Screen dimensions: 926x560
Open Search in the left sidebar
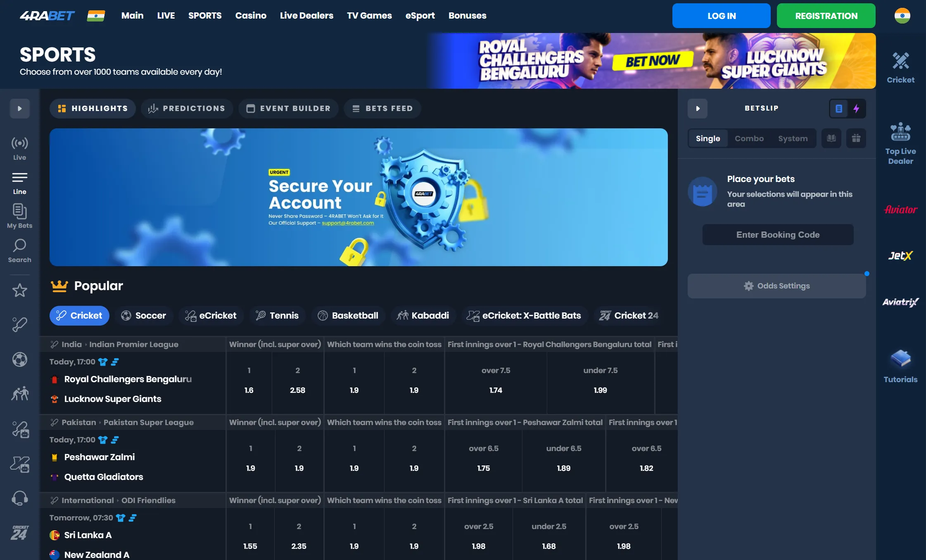(19, 250)
